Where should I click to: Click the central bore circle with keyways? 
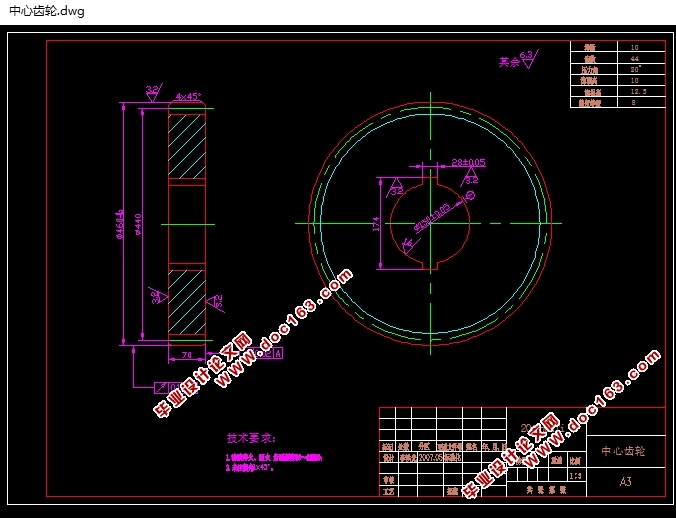[430, 223]
